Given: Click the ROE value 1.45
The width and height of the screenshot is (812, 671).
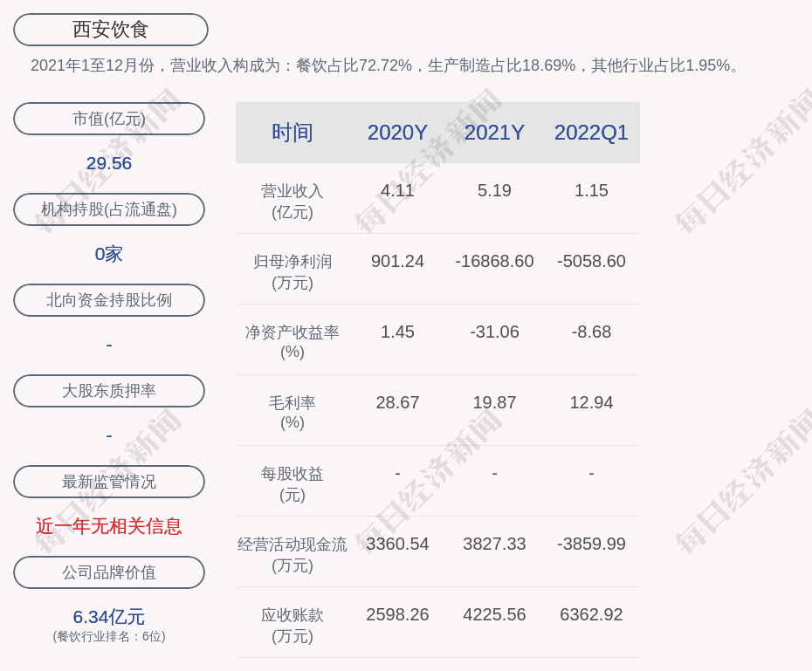Looking at the screenshot, I should pyautogui.click(x=397, y=332).
